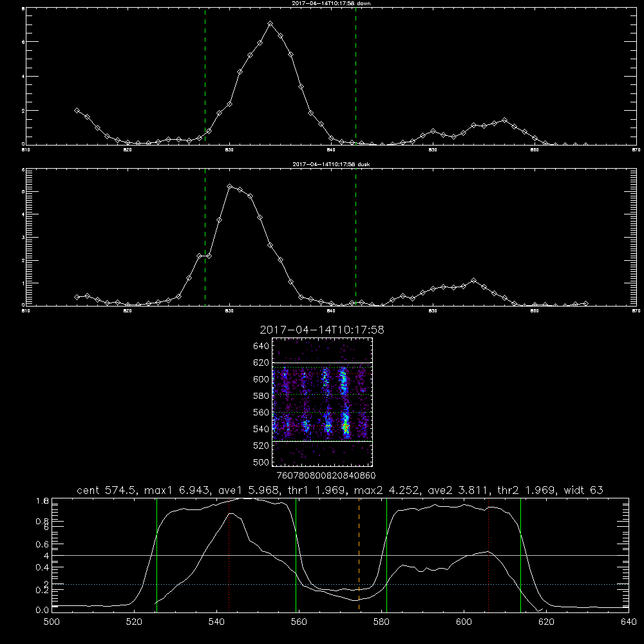
Task: Click the right green dashed line in dusk plot
Action: click(355, 237)
